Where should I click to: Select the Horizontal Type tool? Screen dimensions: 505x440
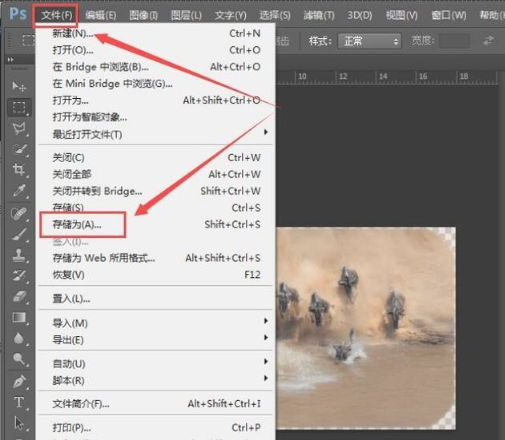(19, 402)
